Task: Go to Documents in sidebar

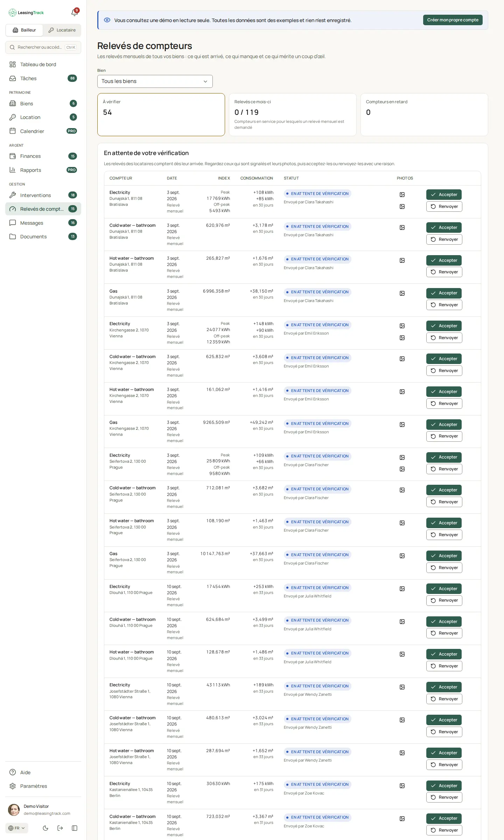Action: click(x=43, y=237)
